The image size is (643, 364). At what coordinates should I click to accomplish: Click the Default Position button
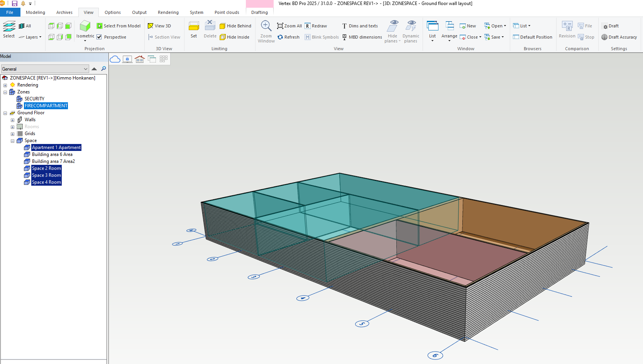(533, 37)
